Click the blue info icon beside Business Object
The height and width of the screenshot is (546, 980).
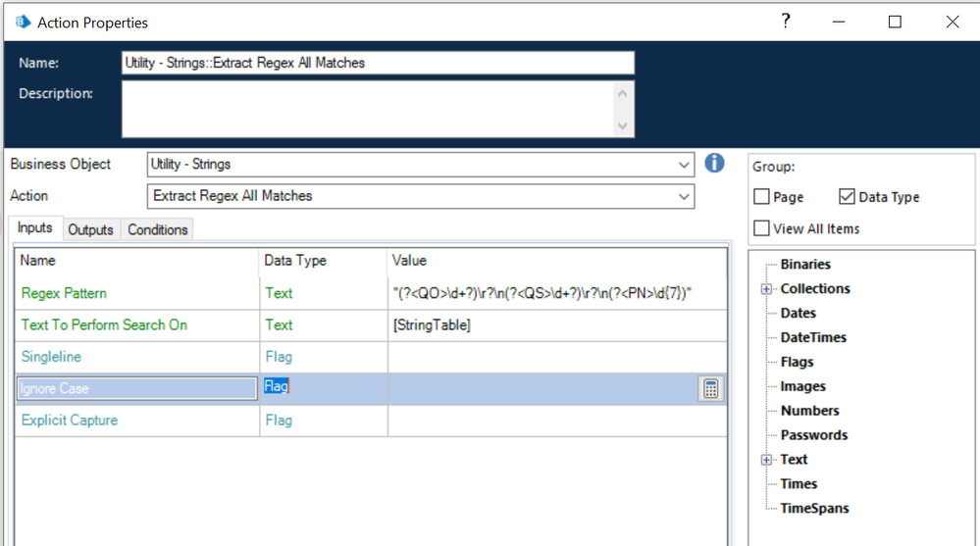714,163
